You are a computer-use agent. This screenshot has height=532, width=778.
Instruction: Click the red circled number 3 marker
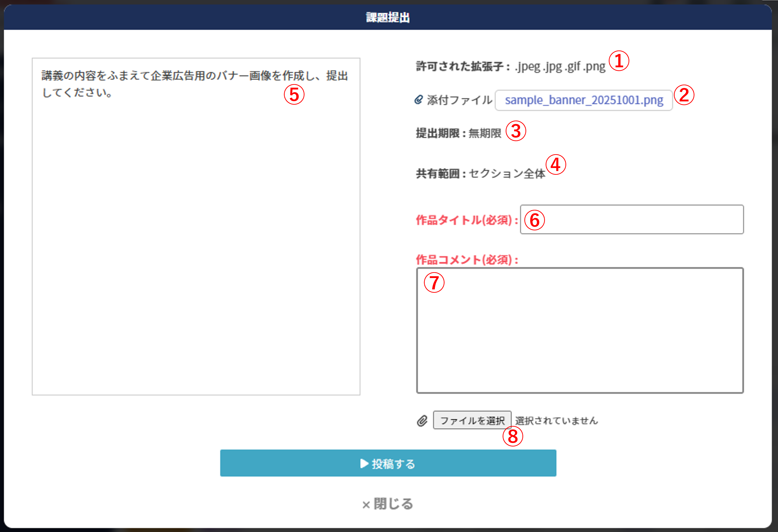(516, 131)
